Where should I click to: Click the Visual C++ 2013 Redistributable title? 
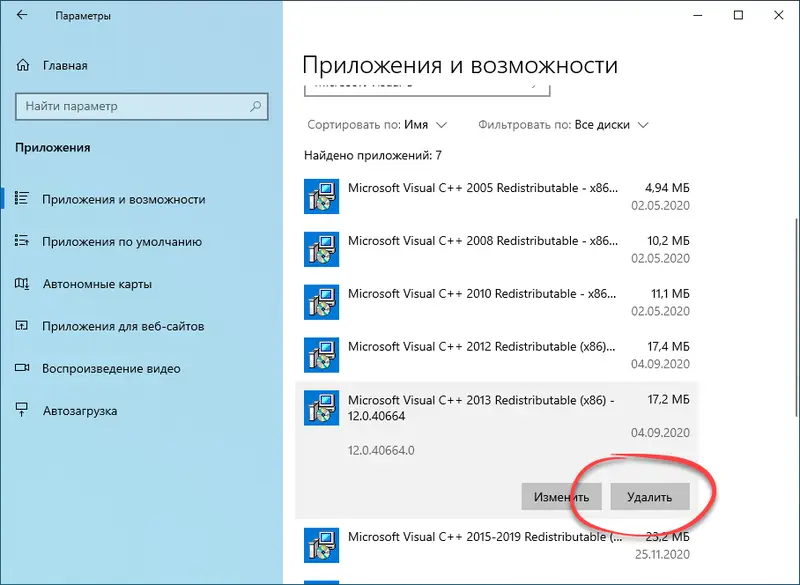point(481,408)
